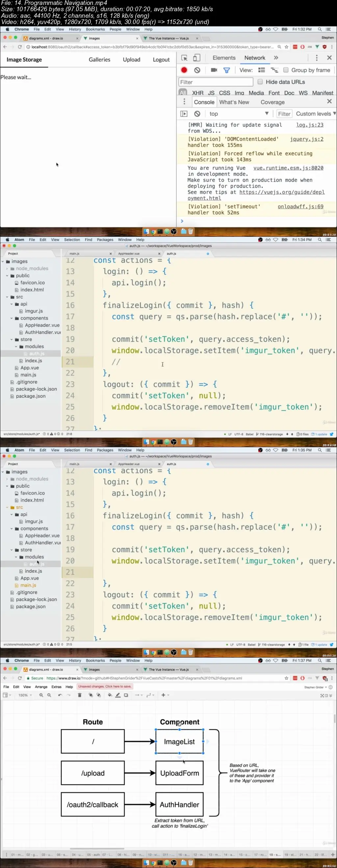Image resolution: width=337 pixels, height=868 pixels.
Task: Bookmark the localhost page with the star
Action: point(287,47)
